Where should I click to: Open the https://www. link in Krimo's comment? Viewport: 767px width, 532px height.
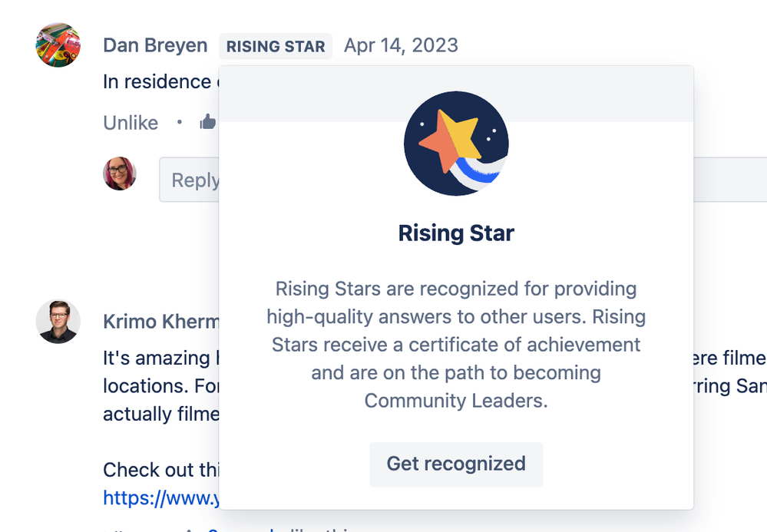coord(161,497)
